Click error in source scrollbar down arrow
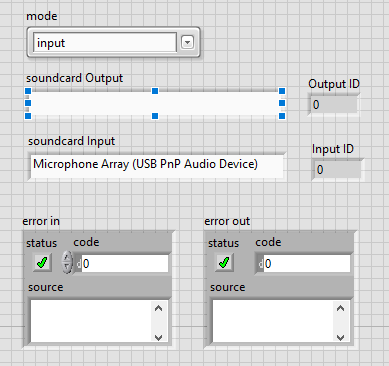The width and height of the screenshot is (389, 366). (x=159, y=337)
